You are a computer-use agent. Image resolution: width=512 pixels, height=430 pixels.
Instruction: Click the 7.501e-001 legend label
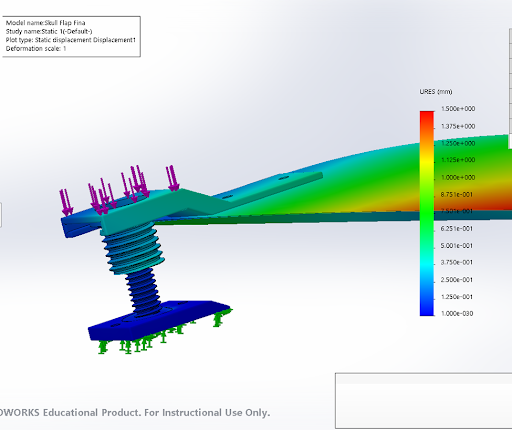[x=457, y=211]
